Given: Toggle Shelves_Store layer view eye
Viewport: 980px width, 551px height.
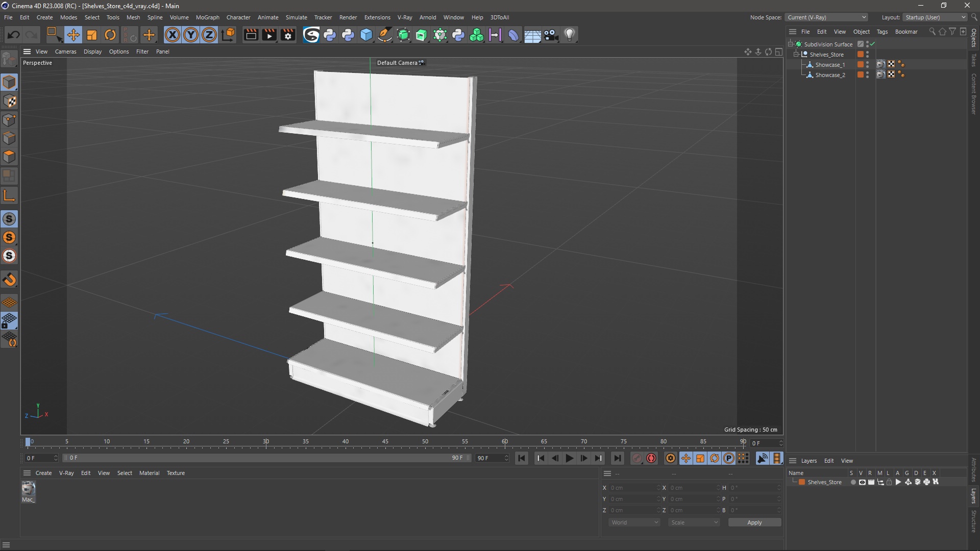Looking at the screenshot, I should pos(862,482).
